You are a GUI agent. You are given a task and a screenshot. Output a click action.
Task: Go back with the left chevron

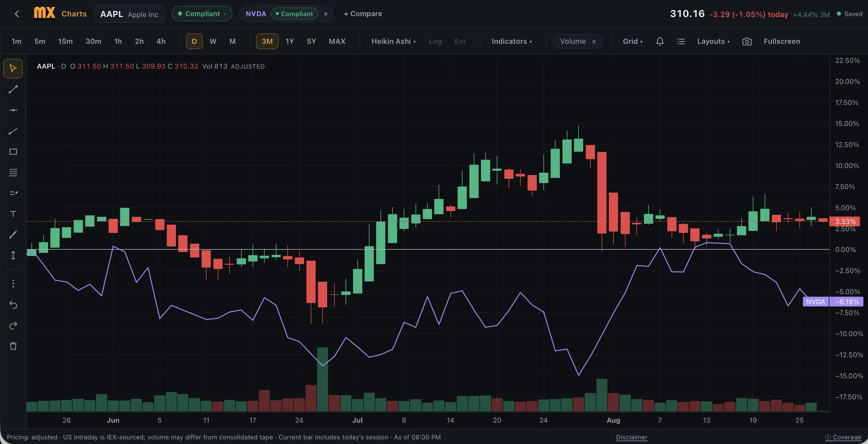tap(17, 14)
